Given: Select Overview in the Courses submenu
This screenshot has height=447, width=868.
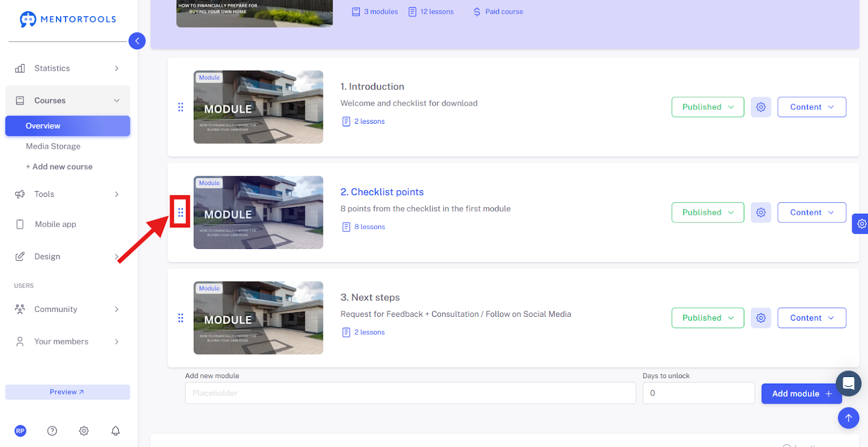Looking at the screenshot, I should click(x=68, y=126).
